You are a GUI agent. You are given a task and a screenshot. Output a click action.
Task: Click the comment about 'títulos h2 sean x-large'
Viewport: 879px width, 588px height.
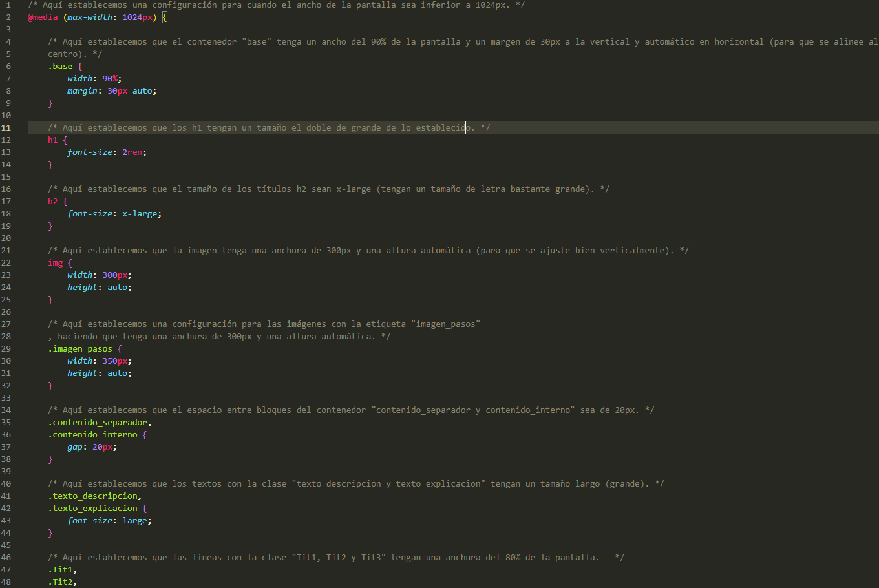(328, 189)
